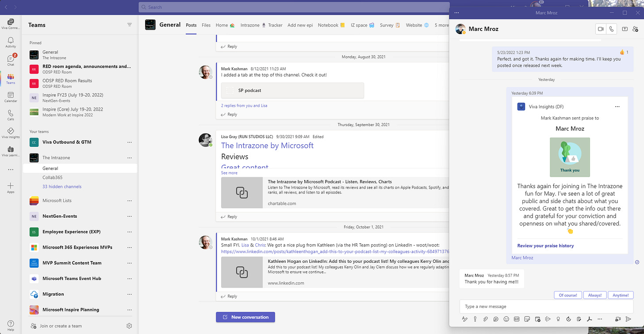Send the 'Always!' suggested reply
The height and width of the screenshot is (334, 644).
click(x=595, y=295)
